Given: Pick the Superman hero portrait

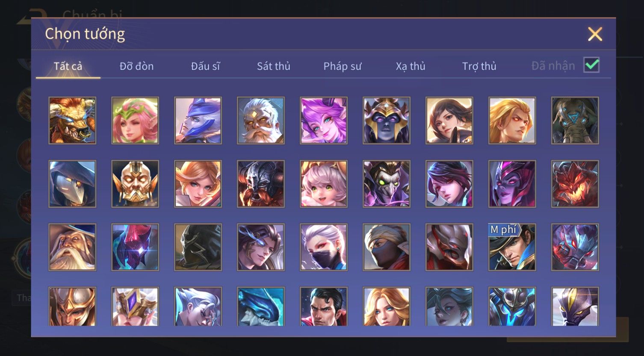Looking at the screenshot, I should [x=324, y=306].
